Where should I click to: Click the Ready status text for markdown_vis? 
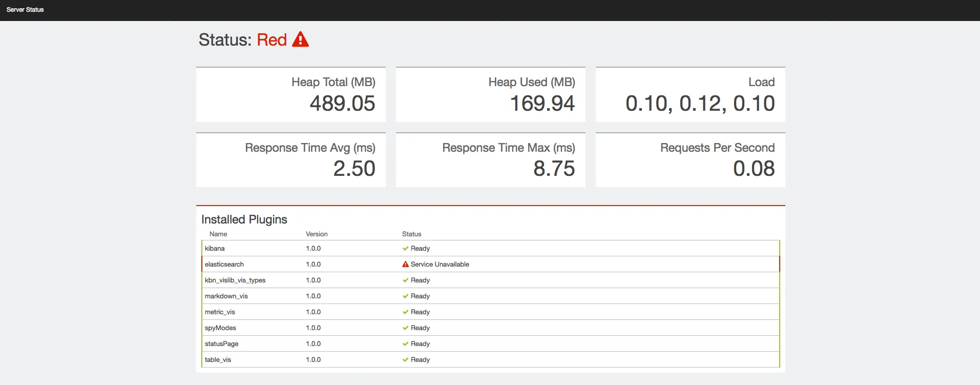[420, 296]
